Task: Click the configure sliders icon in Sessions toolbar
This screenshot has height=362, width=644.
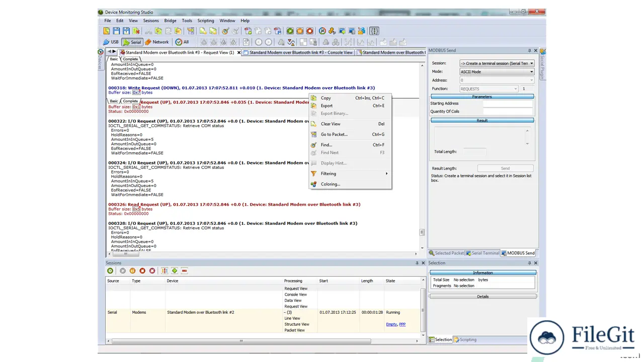Action: tap(165, 270)
